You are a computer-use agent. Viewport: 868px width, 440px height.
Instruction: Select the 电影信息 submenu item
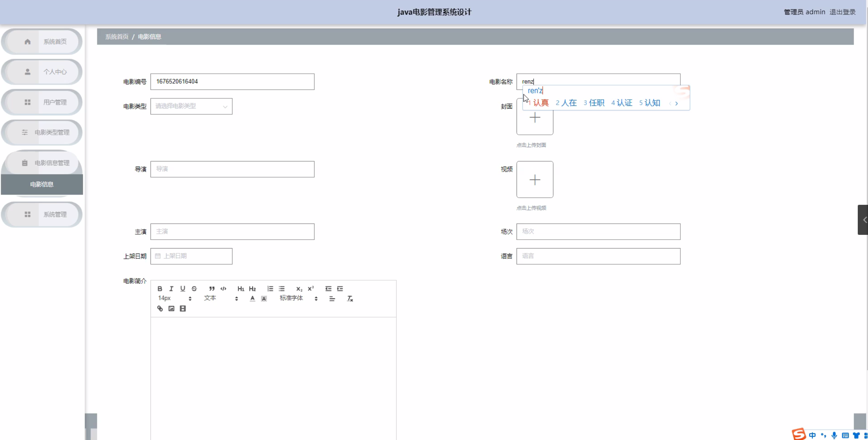(42, 184)
